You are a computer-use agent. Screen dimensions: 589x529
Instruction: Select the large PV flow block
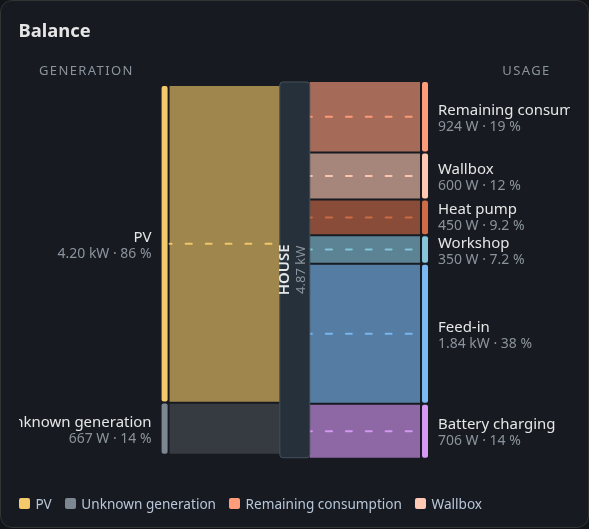[x=224, y=244]
